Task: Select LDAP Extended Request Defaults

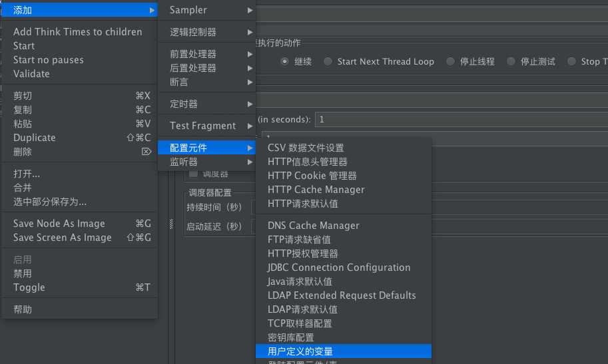Action: [x=344, y=295]
